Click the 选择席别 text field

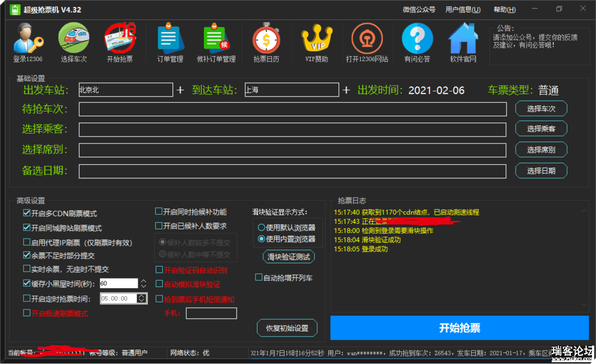point(293,150)
